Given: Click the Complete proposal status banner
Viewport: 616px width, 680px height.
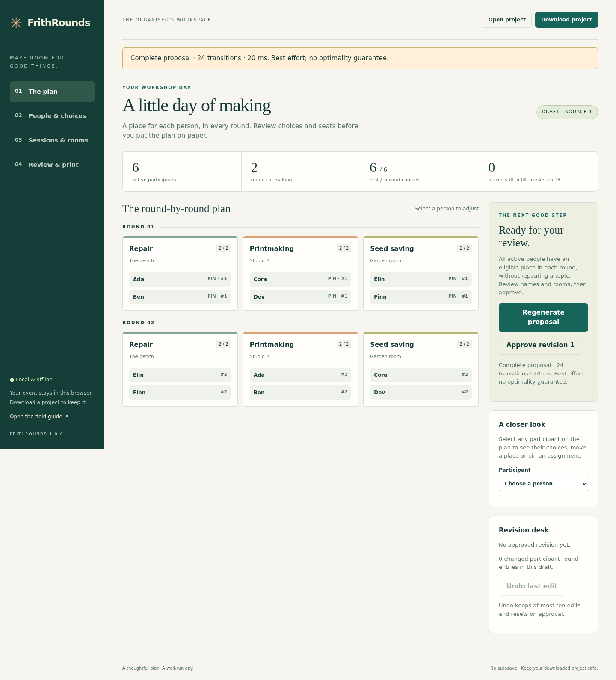Looking at the screenshot, I should pyautogui.click(x=360, y=58).
